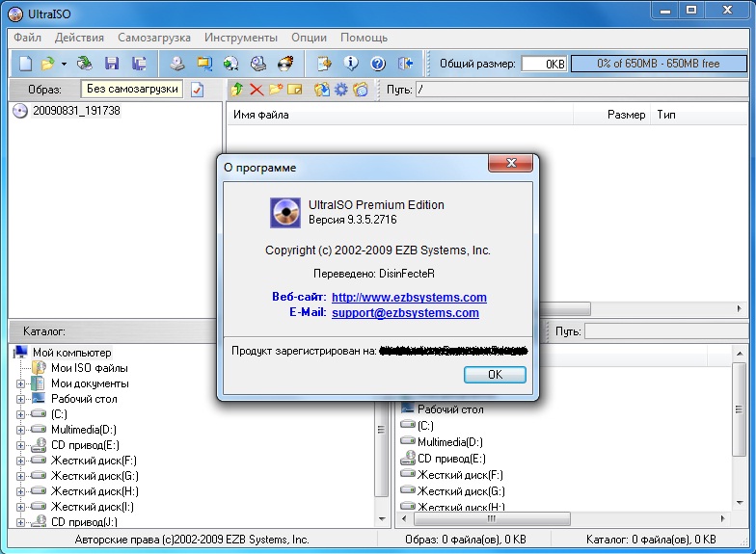Expand the Мои документы tree node
This screenshot has height=554, width=756.
coord(21,383)
